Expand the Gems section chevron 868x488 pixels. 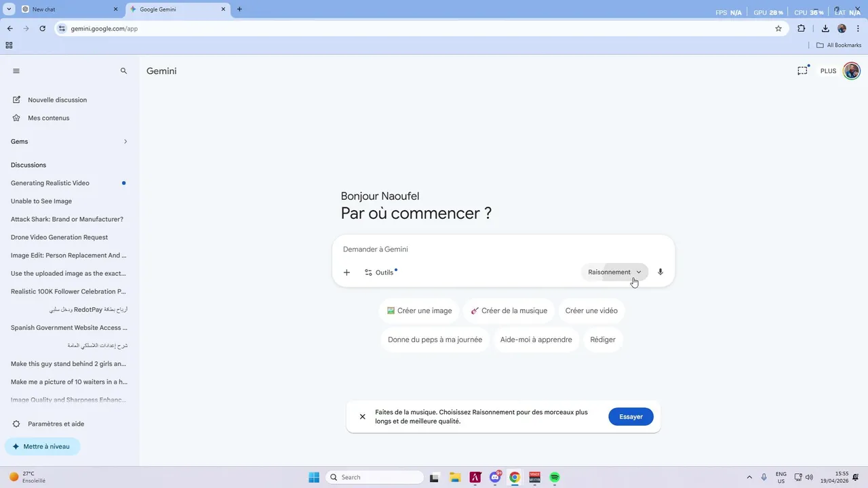tap(125, 142)
